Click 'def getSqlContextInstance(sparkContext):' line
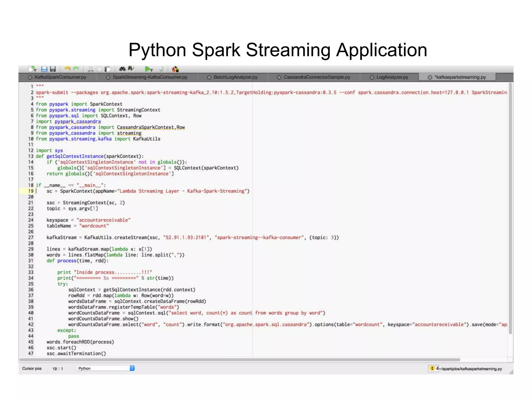Viewport: 532px width, 399px height. (x=90, y=156)
